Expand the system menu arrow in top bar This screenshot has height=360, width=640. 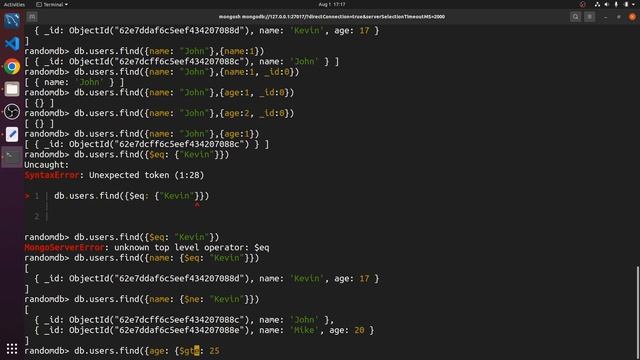(634, 4)
